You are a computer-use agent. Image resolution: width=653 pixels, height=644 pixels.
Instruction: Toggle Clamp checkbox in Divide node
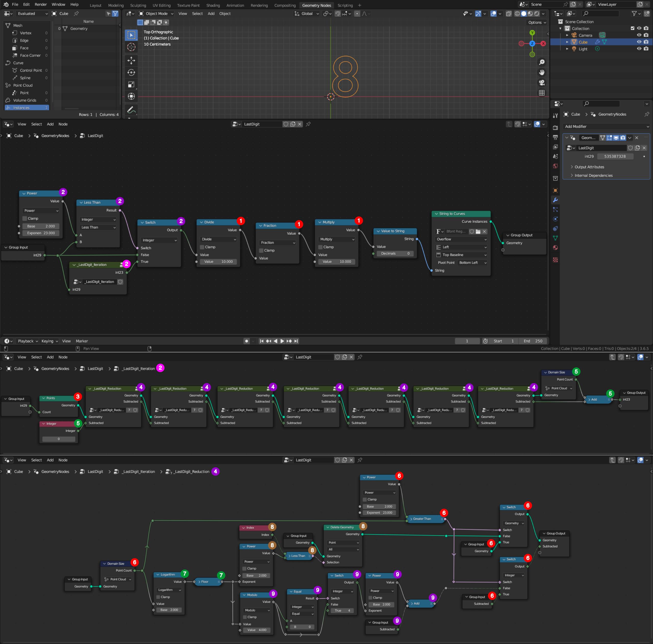(x=202, y=247)
